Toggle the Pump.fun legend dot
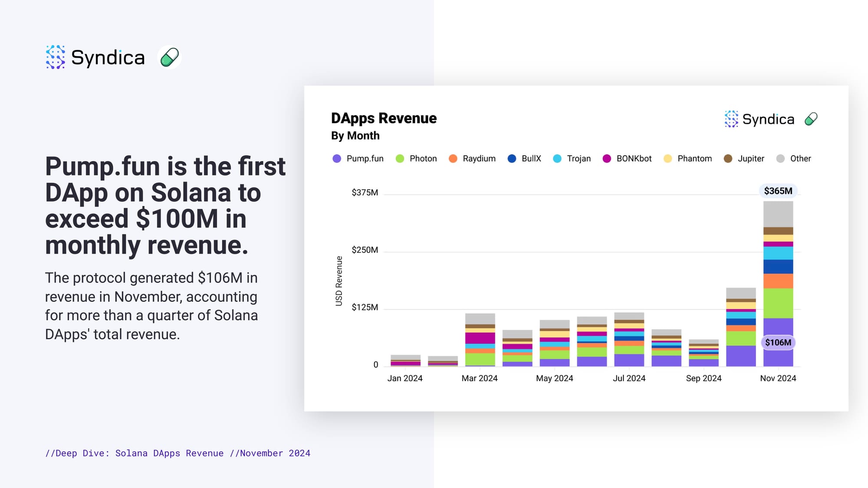This screenshot has width=868, height=488. [337, 159]
